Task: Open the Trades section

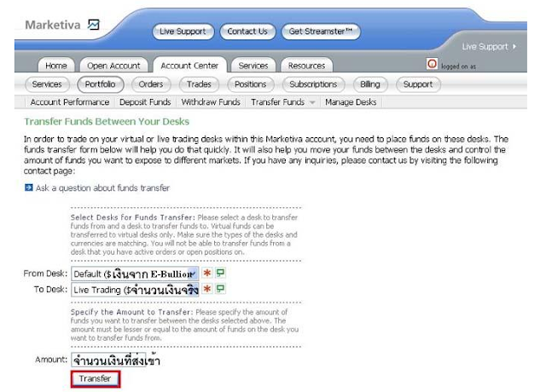Action: coord(199,84)
